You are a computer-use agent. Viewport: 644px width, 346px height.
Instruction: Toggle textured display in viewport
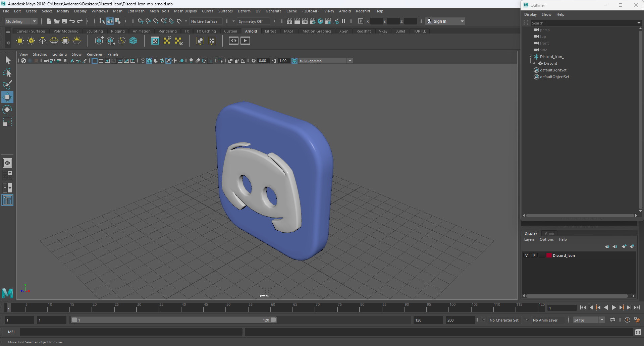coord(168,61)
